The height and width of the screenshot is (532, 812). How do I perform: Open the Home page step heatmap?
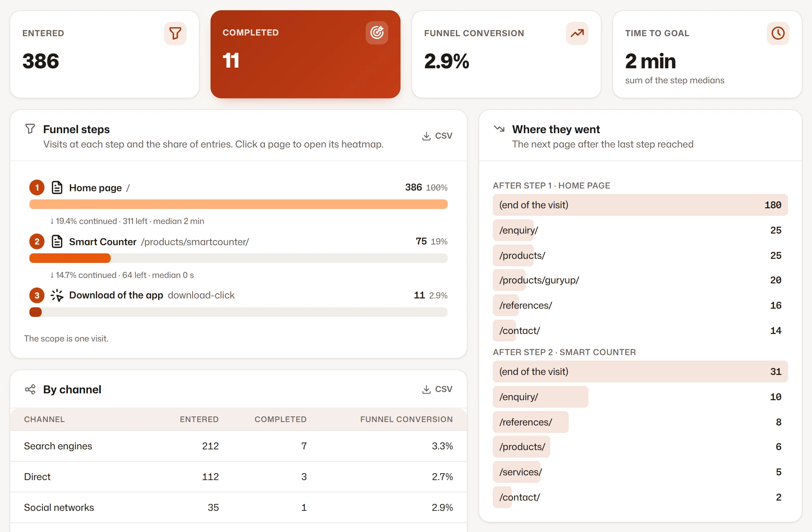[x=95, y=188]
